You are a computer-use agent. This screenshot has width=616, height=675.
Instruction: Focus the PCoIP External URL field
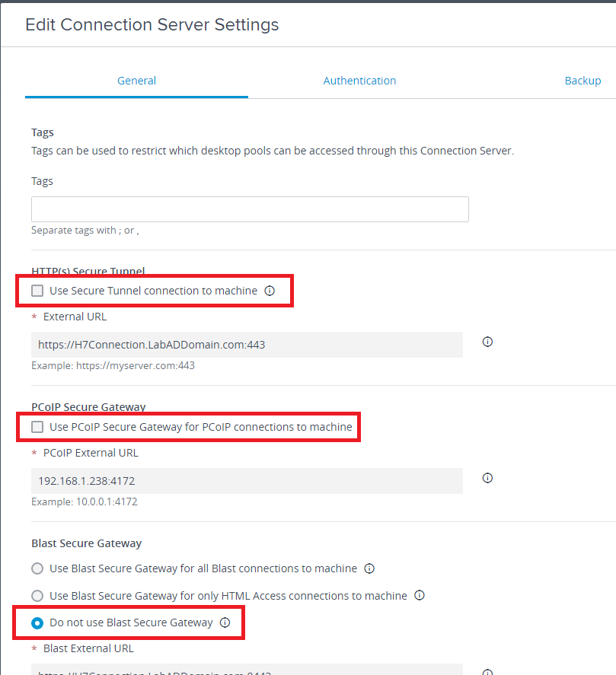(x=247, y=481)
